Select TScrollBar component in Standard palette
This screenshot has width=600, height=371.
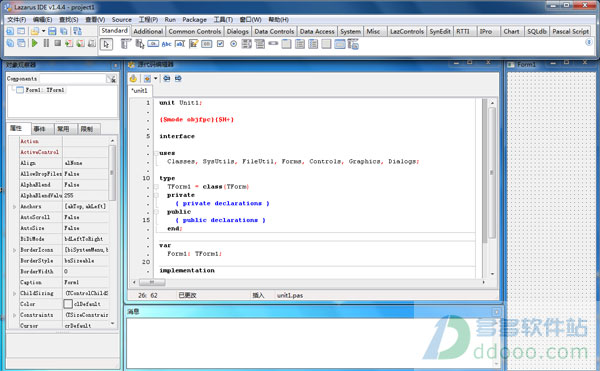[273, 44]
